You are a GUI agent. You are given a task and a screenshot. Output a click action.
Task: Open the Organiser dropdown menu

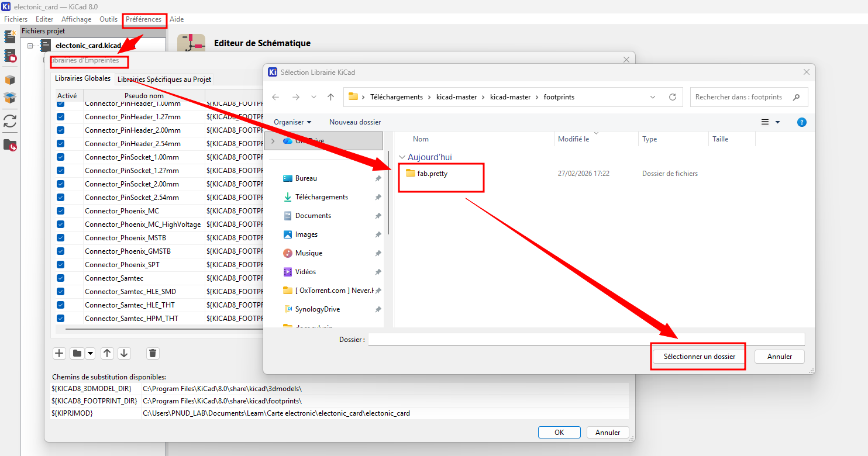(292, 122)
